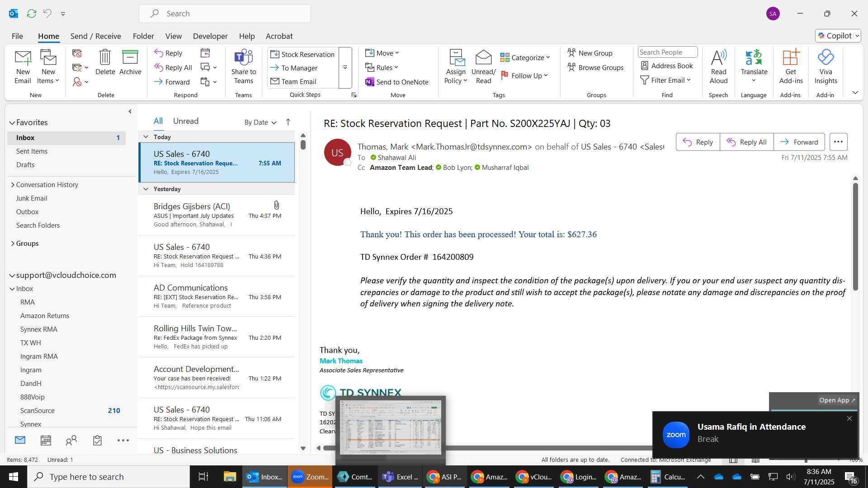Click the Translate icon
868x488 pixels.
(x=754, y=67)
